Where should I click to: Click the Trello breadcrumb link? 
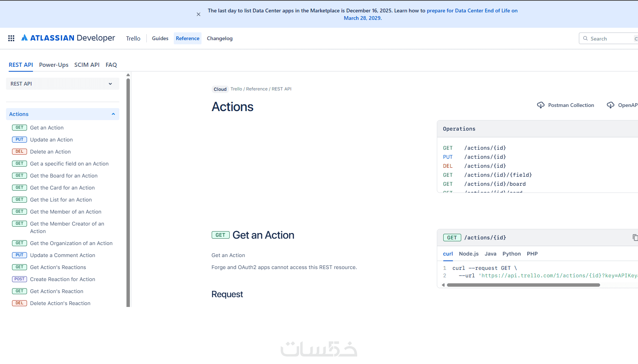236,89
